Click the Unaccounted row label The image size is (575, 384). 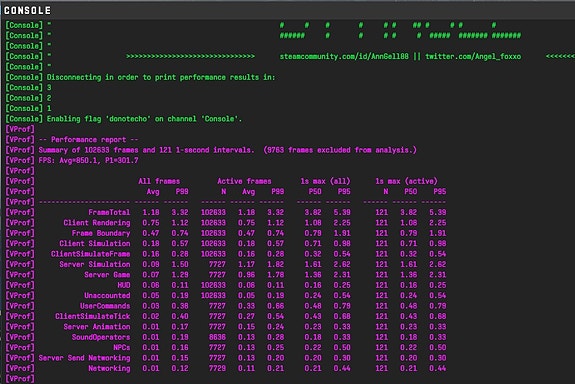pyautogui.click(x=107, y=296)
